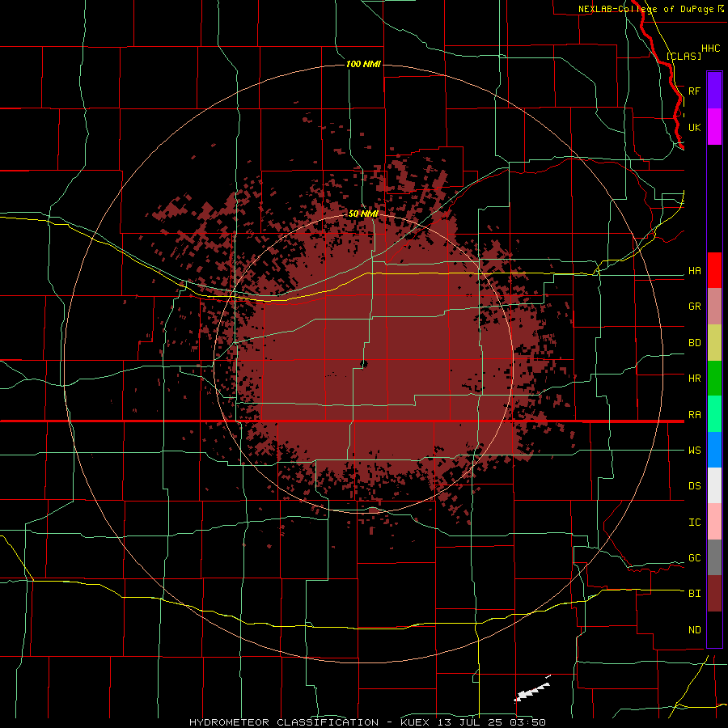The image size is (728, 728).
Task: Click the light pink IC legend color block
Action: point(714,522)
